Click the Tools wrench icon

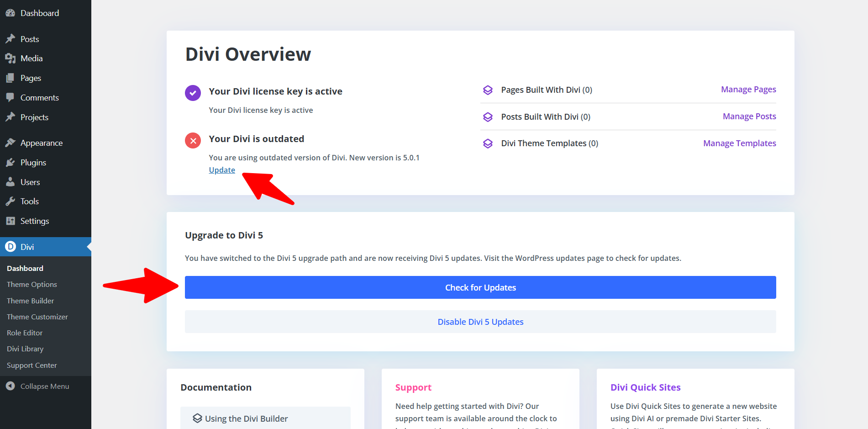tap(10, 201)
